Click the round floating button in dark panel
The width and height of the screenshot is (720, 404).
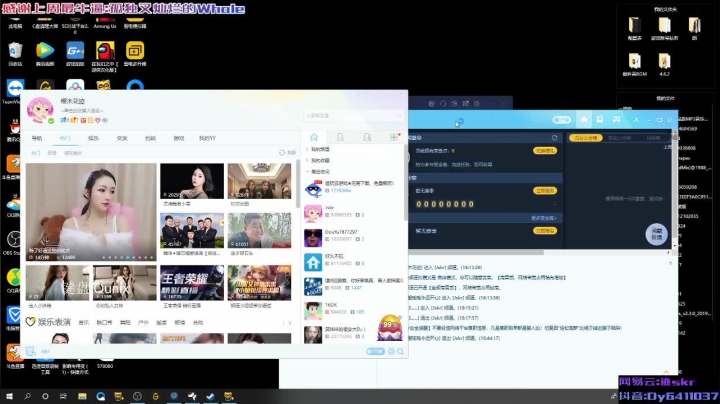(657, 234)
